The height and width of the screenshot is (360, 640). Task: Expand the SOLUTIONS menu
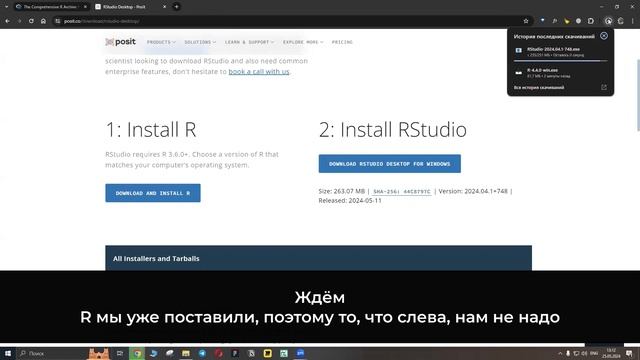[200, 42]
